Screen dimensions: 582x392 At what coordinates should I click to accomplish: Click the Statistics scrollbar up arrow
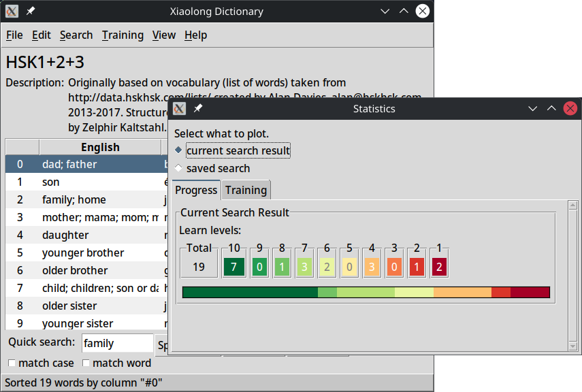572,206
